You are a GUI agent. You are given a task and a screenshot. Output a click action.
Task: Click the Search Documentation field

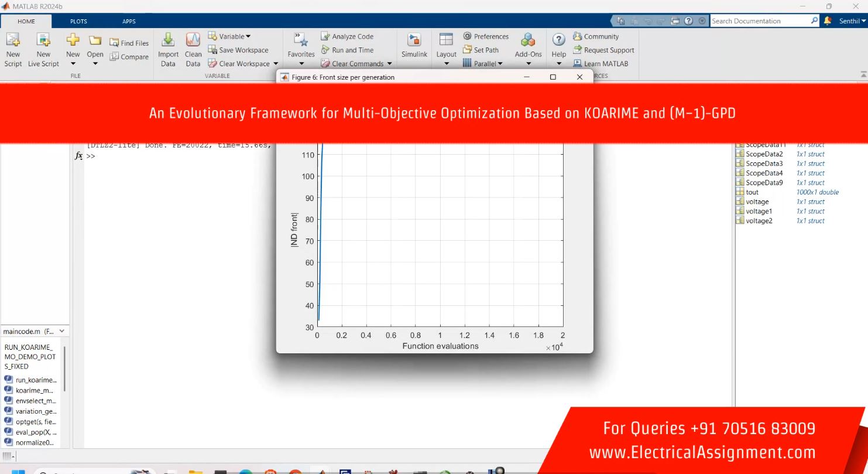pyautogui.click(x=760, y=21)
